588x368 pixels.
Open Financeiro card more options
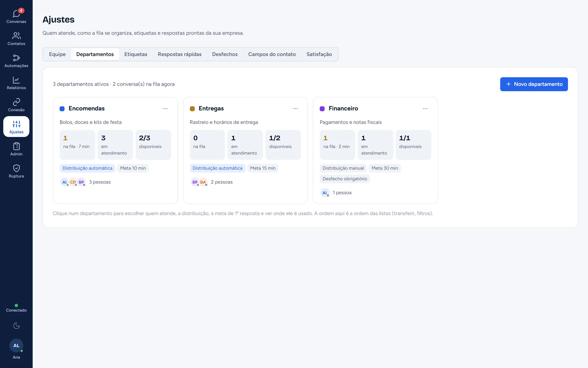tap(425, 109)
